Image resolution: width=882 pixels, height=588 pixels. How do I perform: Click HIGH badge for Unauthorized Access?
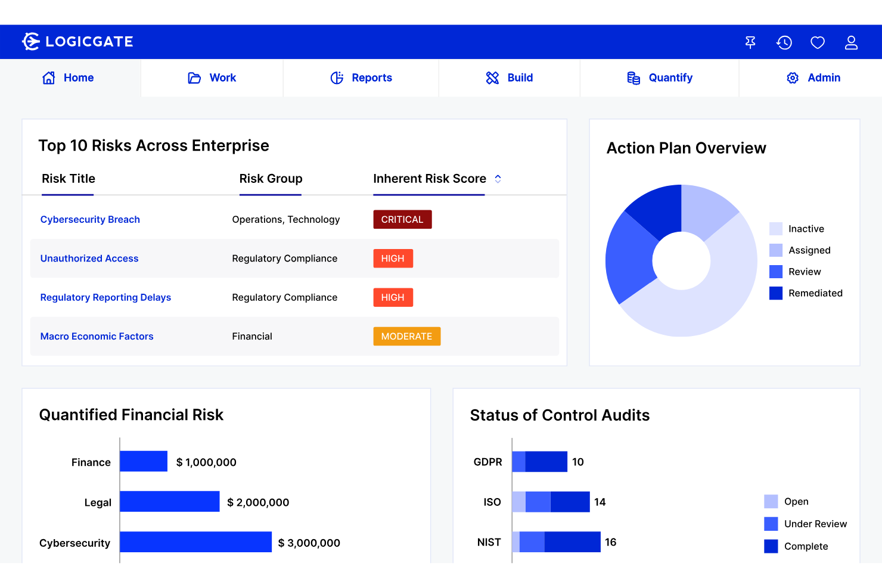click(393, 259)
